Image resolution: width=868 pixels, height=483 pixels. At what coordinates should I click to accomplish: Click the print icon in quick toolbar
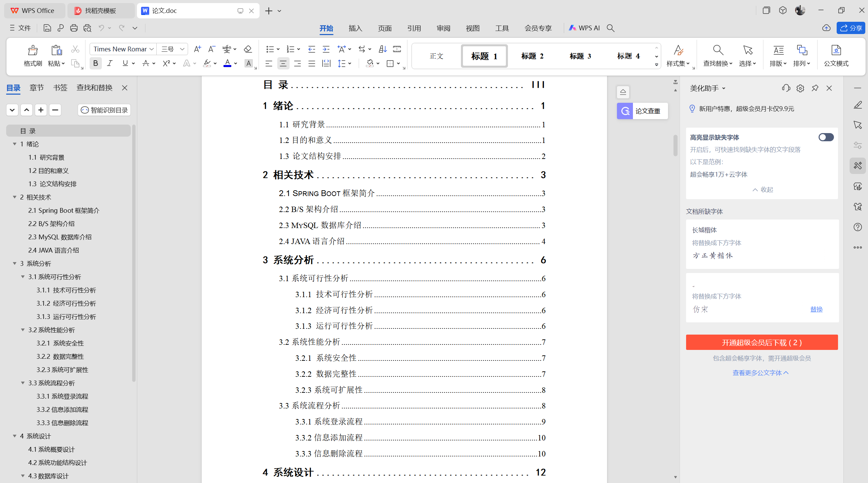point(74,28)
